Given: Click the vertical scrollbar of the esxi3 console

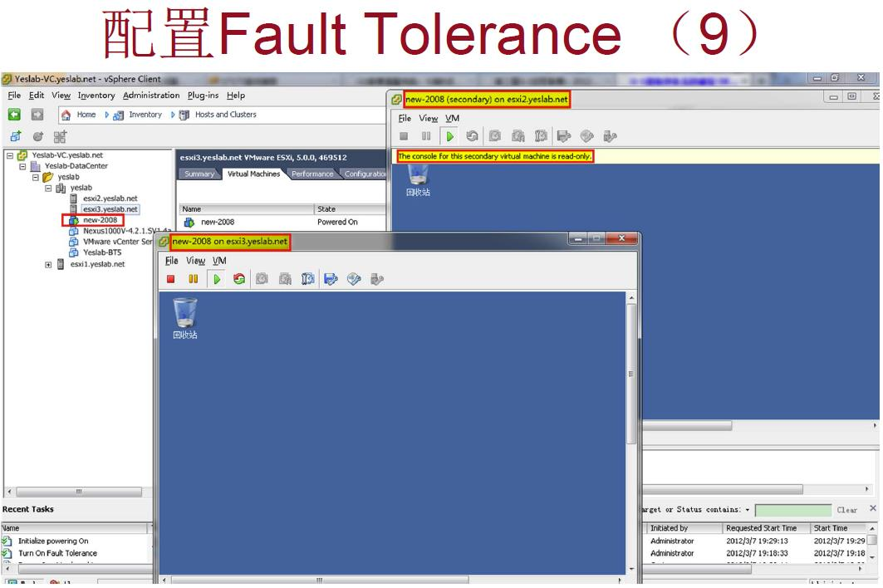Looking at the screenshot, I should (x=631, y=374).
